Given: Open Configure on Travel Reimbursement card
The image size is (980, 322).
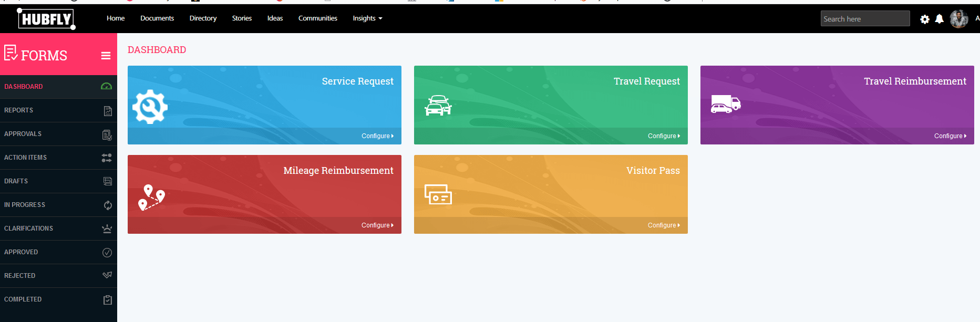Looking at the screenshot, I should click(950, 136).
